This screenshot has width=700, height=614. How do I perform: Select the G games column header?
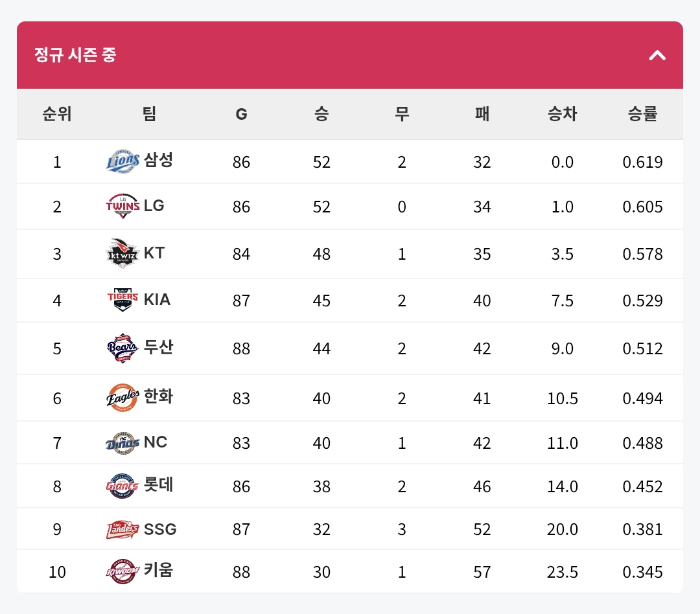[241, 114]
